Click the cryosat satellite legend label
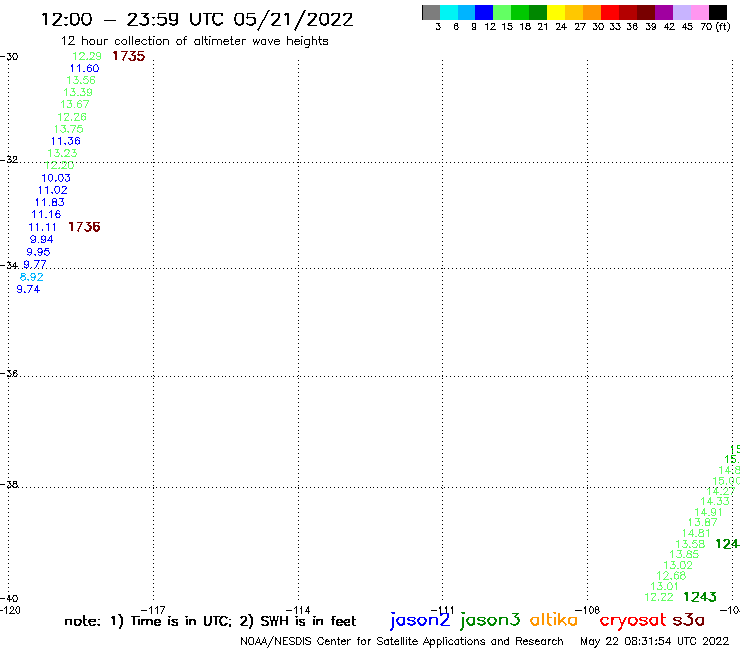The height and width of the screenshot is (650, 740). click(633, 620)
